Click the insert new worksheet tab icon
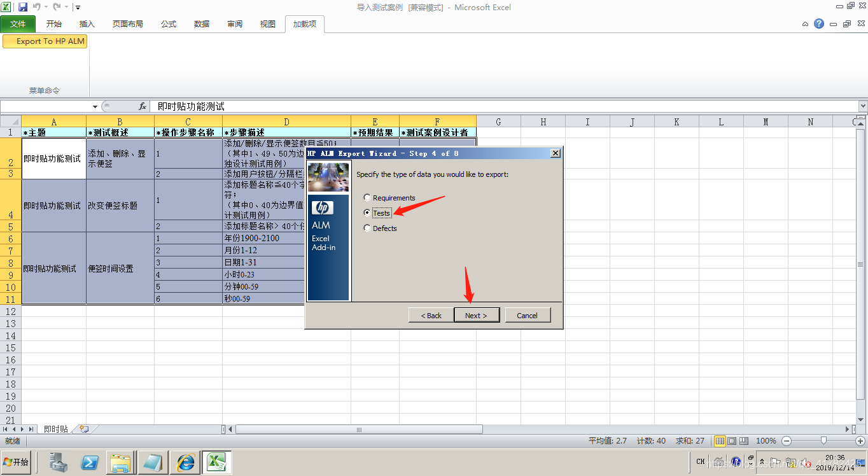 [84, 430]
